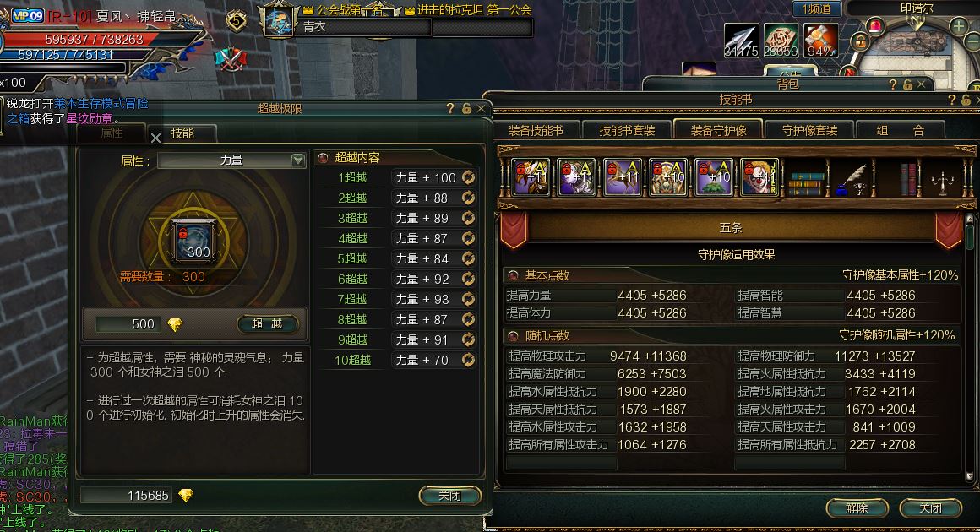
Task: Click the 超越 button
Action: click(x=267, y=323)
